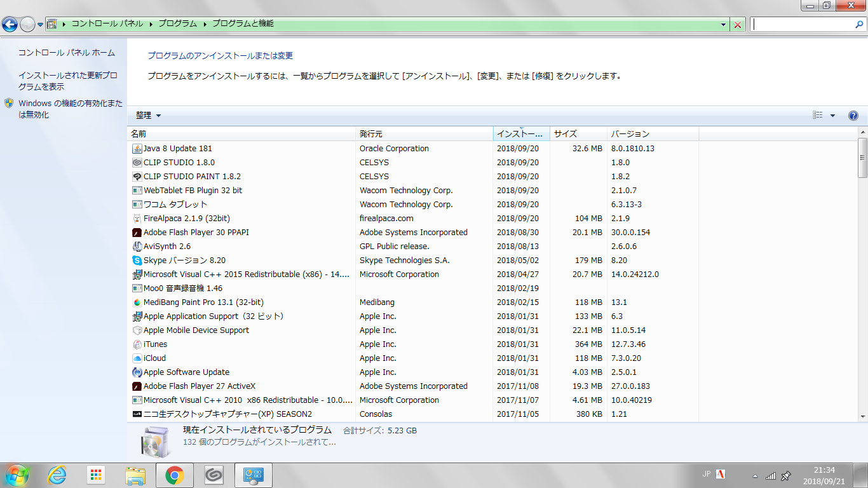868x488 pixels.
Task: Click the control panel search field
Action: (x=803, y=24)
